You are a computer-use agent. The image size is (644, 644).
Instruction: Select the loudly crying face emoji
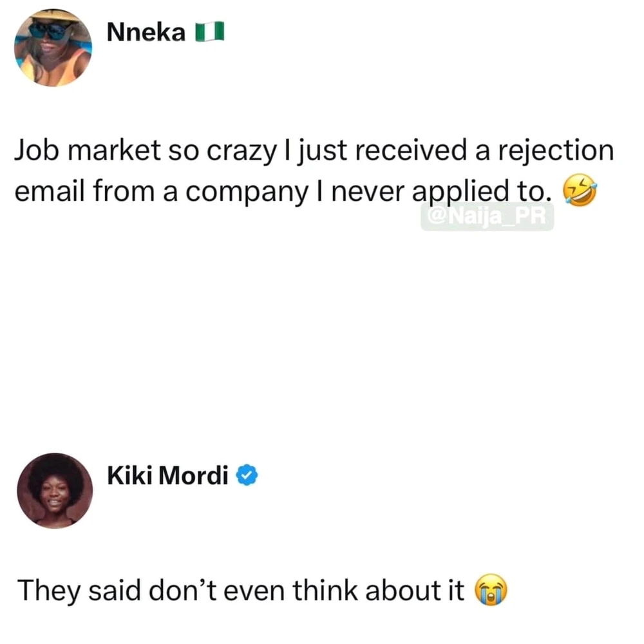(491, 590)
